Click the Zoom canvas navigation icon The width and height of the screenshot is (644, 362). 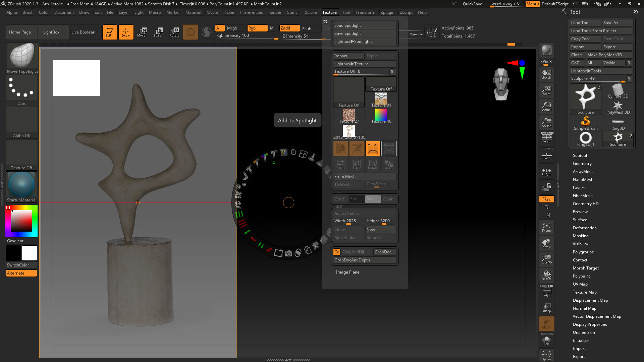[546, 90]
